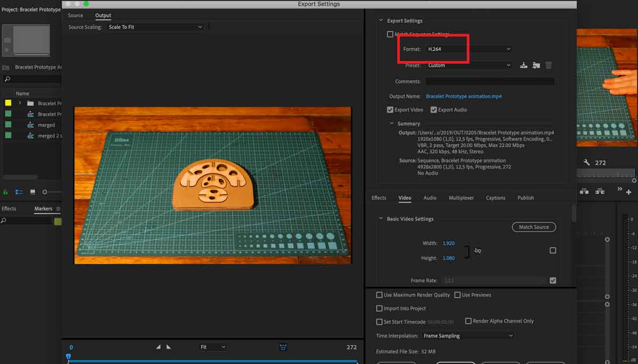
Task: Uncheck the Export Audio checkbox
Action: point(434,110)
